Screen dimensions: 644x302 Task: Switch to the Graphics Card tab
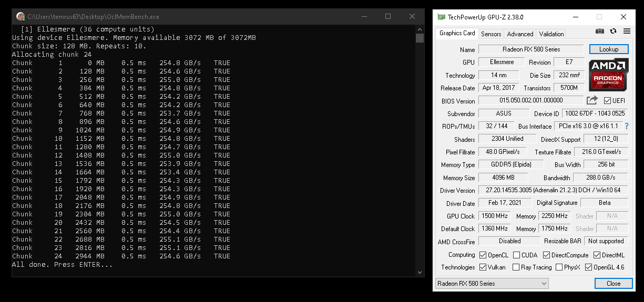tap(457, 33)
